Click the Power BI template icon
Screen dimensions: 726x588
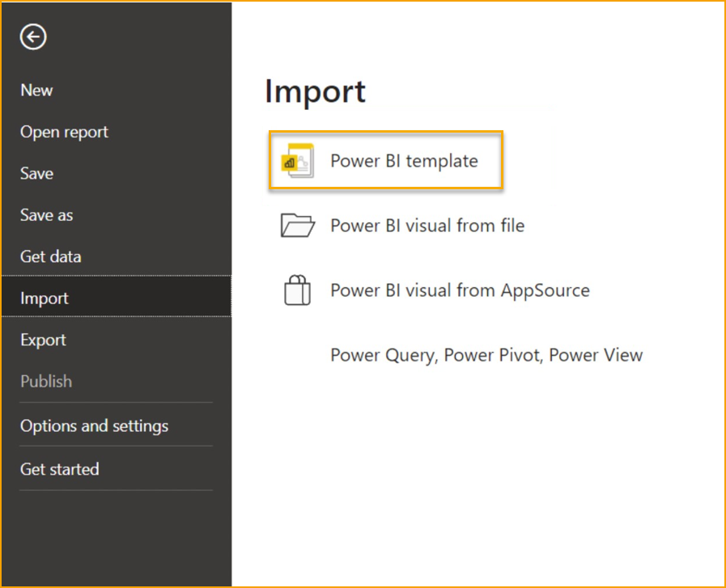(297, 161)
